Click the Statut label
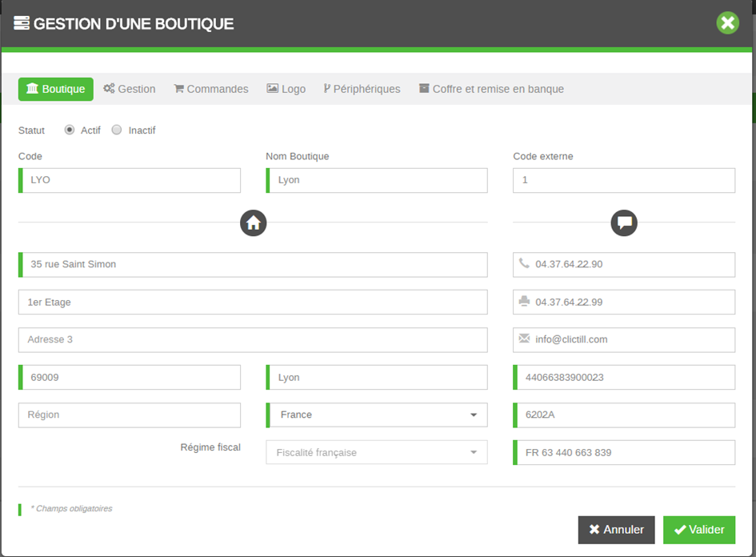This screenshot has height=557, width=756. point(31,130)
